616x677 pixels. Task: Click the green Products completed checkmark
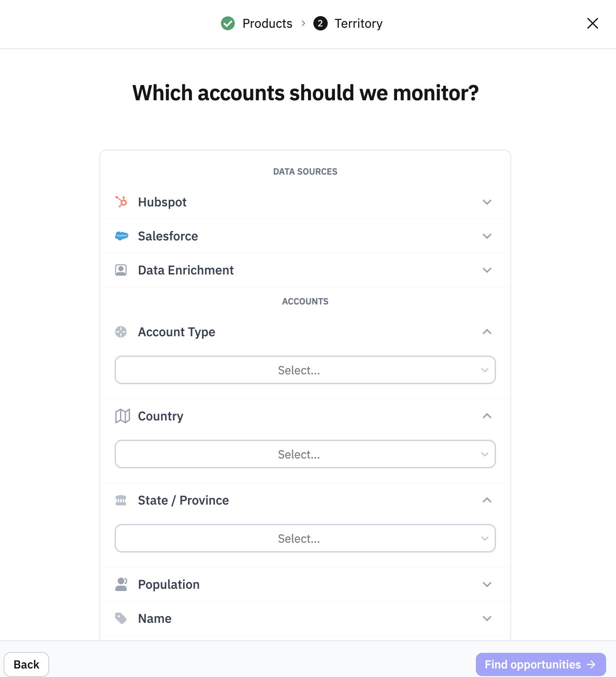point(228,23)
